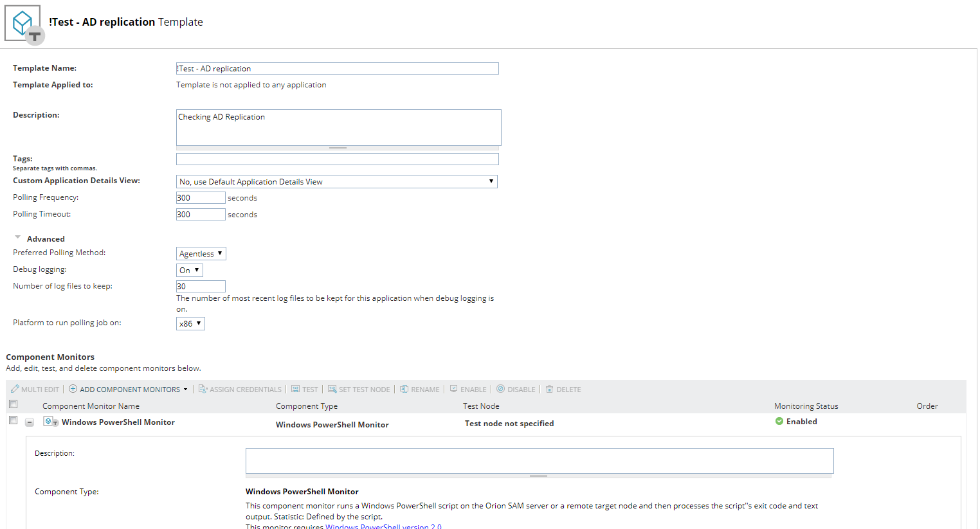The height and width of the screenshot is (529, 980).
Task: Click the Rename toolbar label
Action: [x=425, y=390]
